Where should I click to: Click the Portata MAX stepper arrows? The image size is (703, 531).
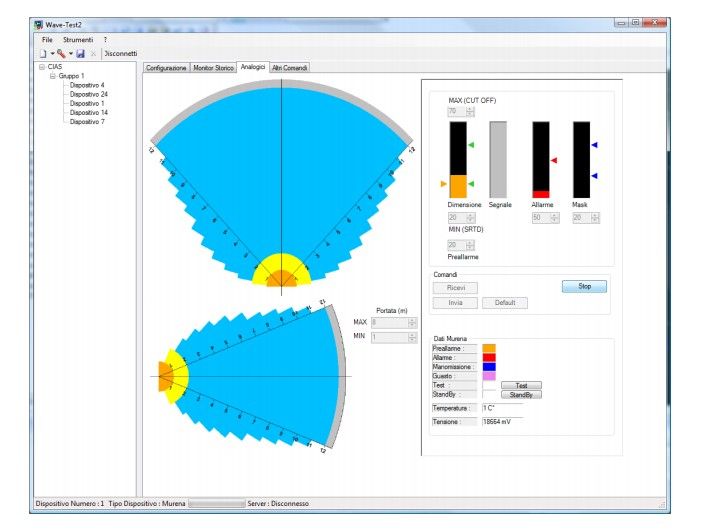[x=412, y=322]
